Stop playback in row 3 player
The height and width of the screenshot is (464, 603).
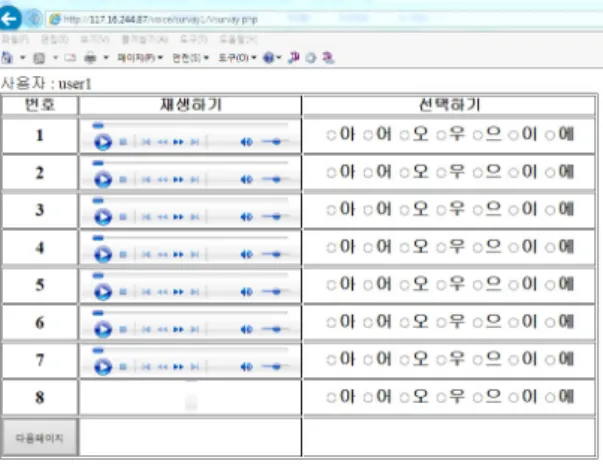123,217
